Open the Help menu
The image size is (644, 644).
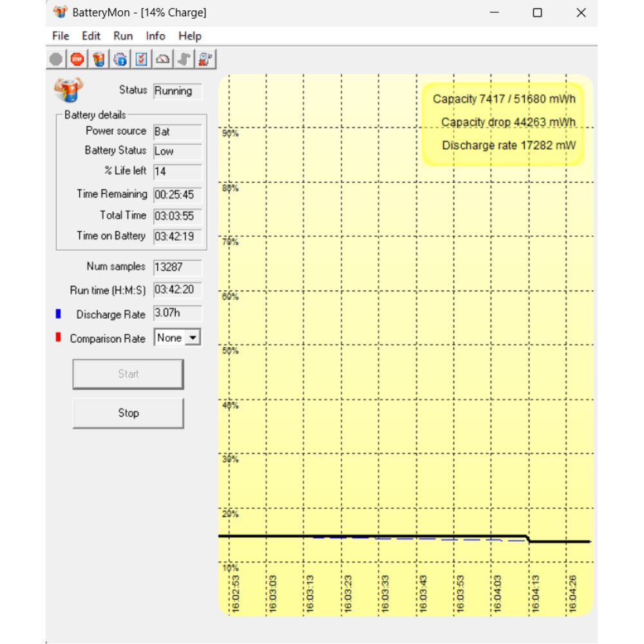click(190, 36)
